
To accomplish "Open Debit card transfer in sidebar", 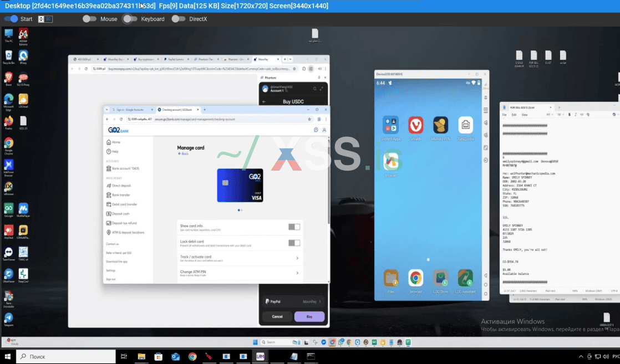I will [121, 204].
